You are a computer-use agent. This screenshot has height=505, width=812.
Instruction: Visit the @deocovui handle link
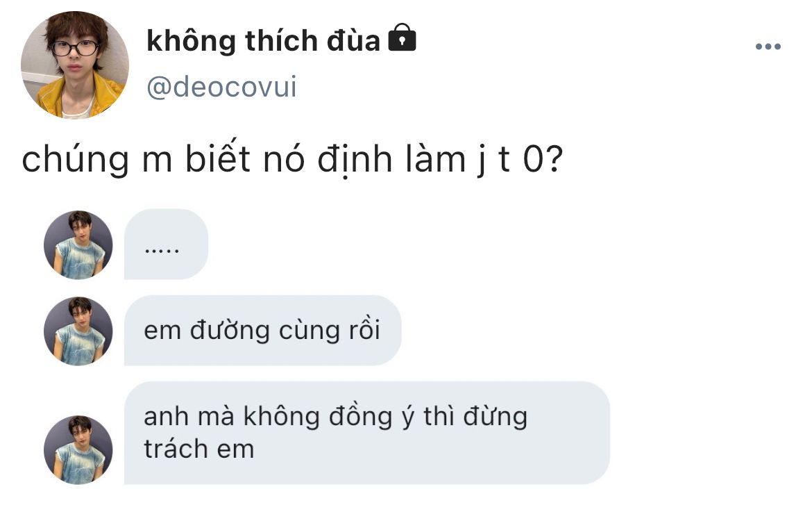point(221,86)
